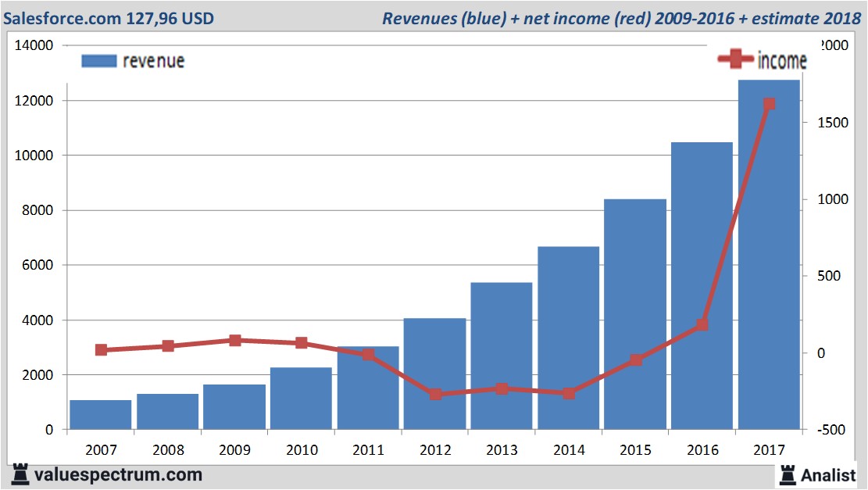Pick the 2012 x-axis year label
Viewport: 868px width, 490px height.
[x=435, y=449]
